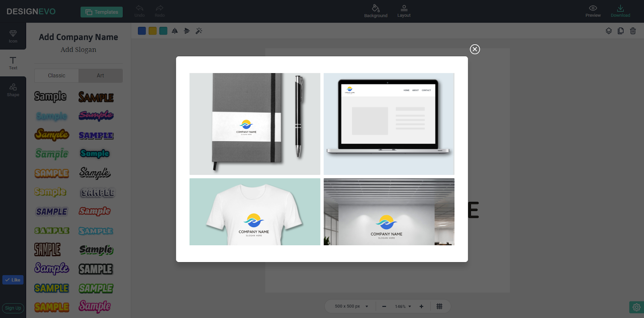Click the Redo arrow
Viewport: 644px width, 318px height.
pos(159,11)
